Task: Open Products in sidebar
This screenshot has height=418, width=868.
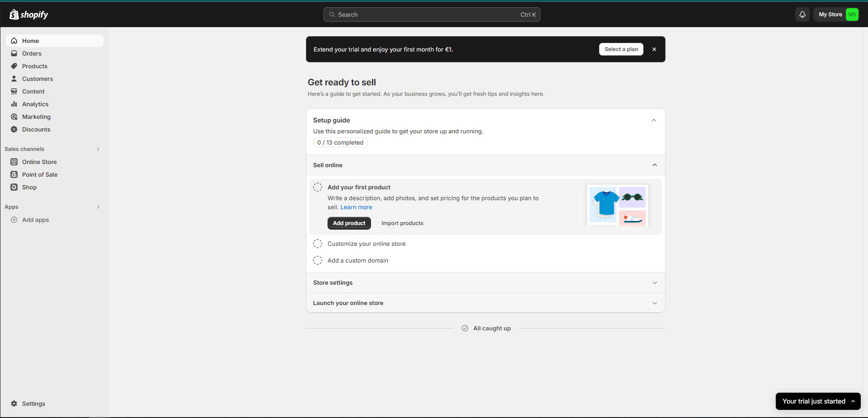Action: pyautogui.click(x=55, y=66)
